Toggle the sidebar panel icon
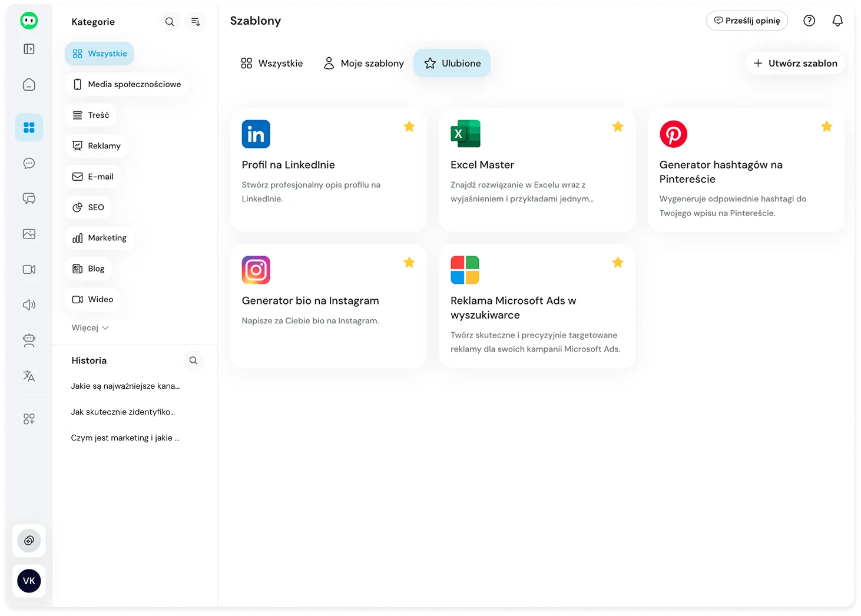 (29, 49)
